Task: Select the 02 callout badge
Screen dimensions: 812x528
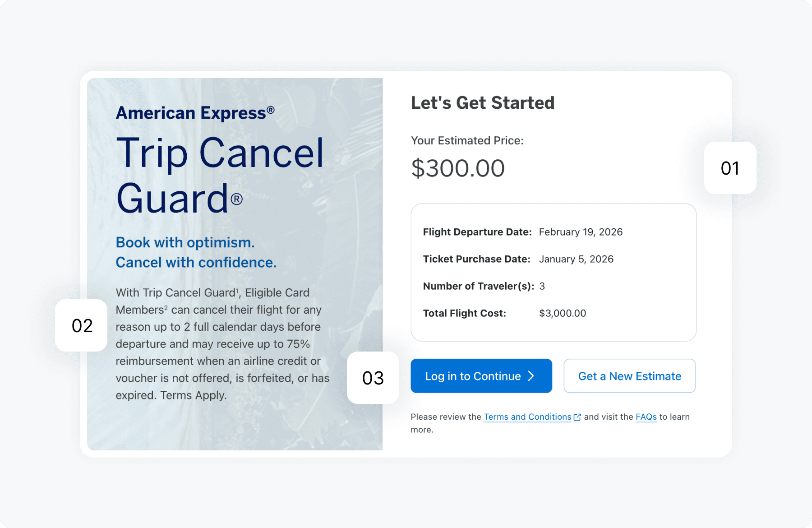Action: click(81, 325)
